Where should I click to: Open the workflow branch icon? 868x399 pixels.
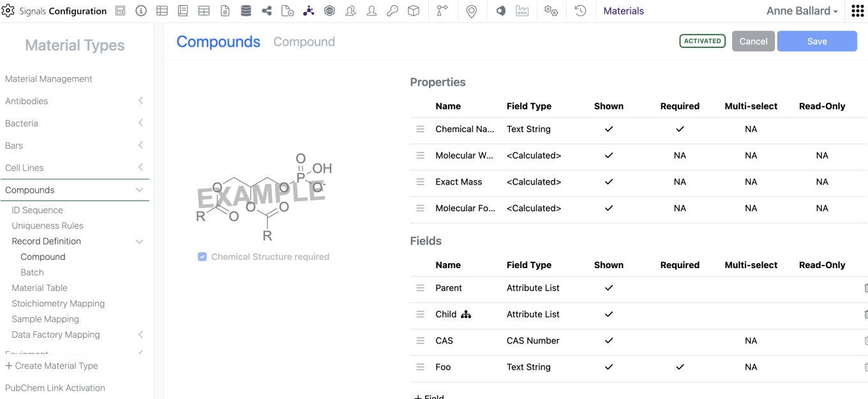442,11
